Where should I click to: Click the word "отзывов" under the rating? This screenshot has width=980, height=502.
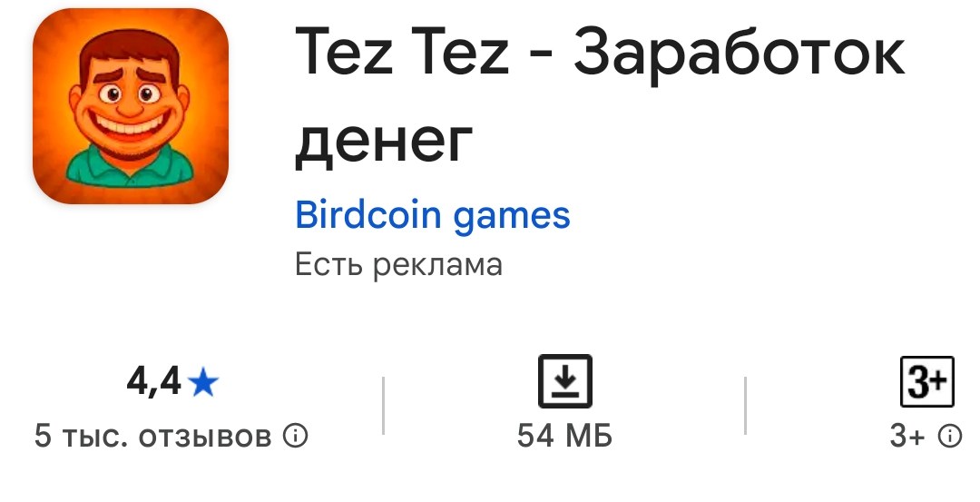pos(205,437)
